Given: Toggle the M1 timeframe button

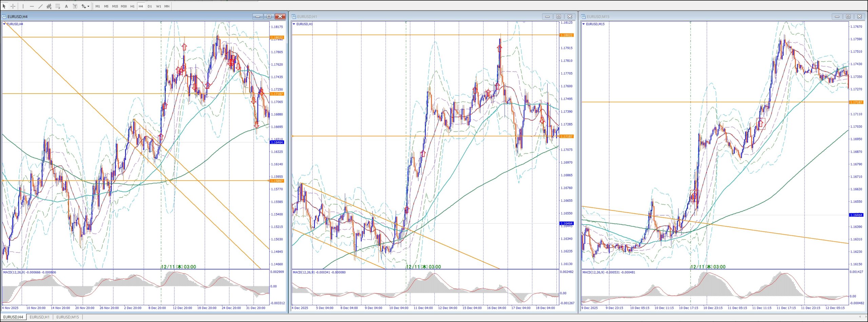Looking at the screenshot, I should coord(98,6).
